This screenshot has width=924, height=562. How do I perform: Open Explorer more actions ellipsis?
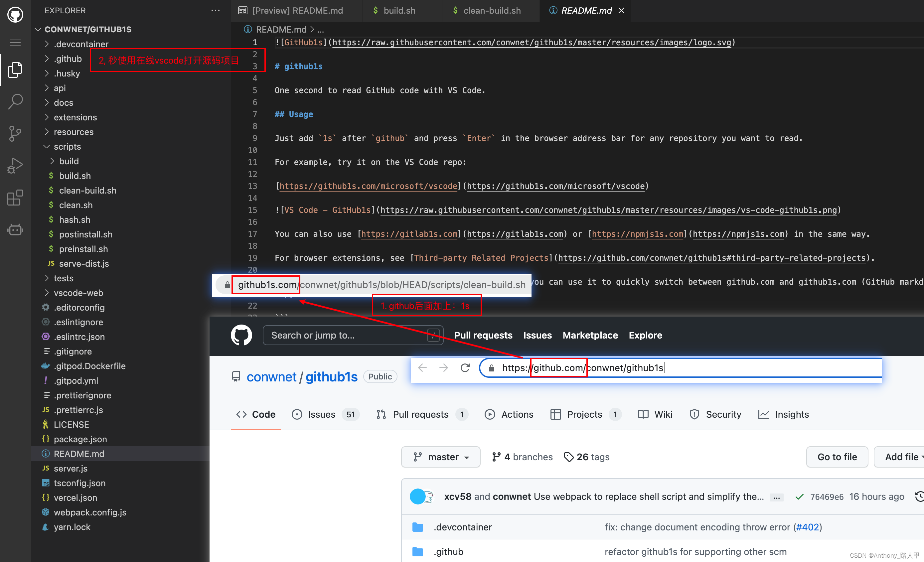click(x=216, y=11)
